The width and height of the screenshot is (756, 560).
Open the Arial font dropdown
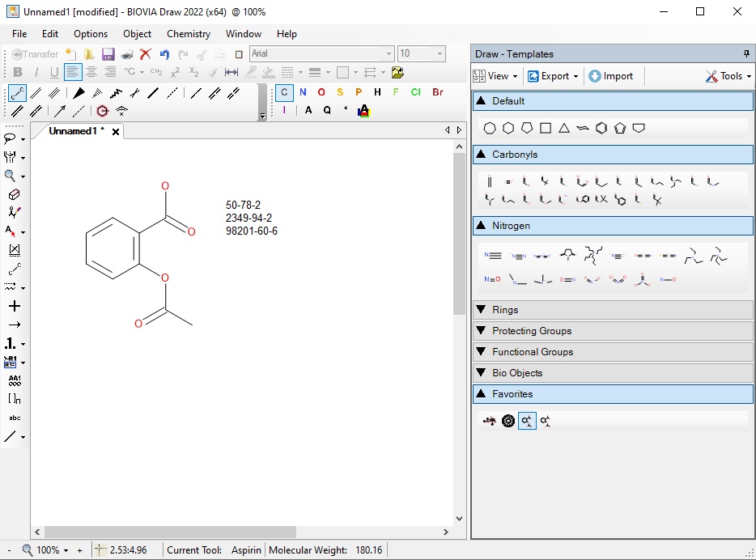(389, 54)
